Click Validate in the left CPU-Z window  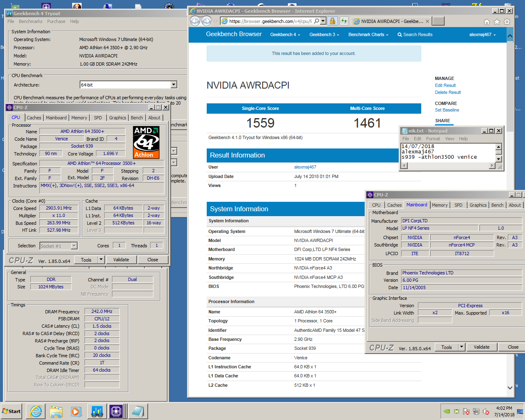pyautogui.click(x=121, y=260)
